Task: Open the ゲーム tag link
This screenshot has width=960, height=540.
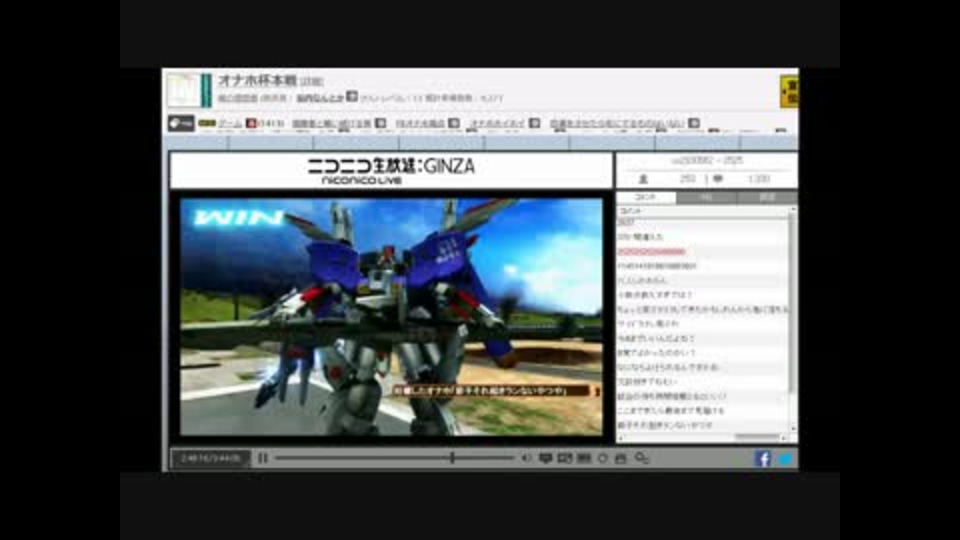Action: tap(230, 123)
